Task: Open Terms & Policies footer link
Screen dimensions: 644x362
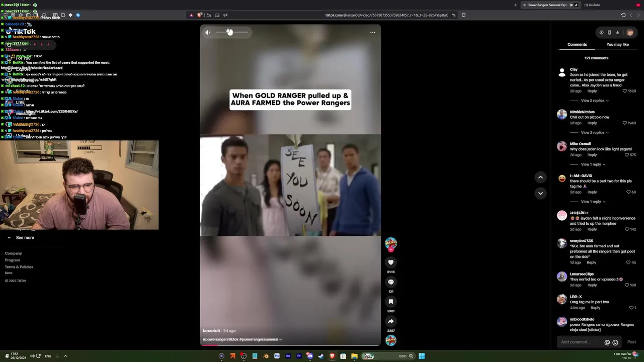Action: pyautogui.click(x=19, y=267)
